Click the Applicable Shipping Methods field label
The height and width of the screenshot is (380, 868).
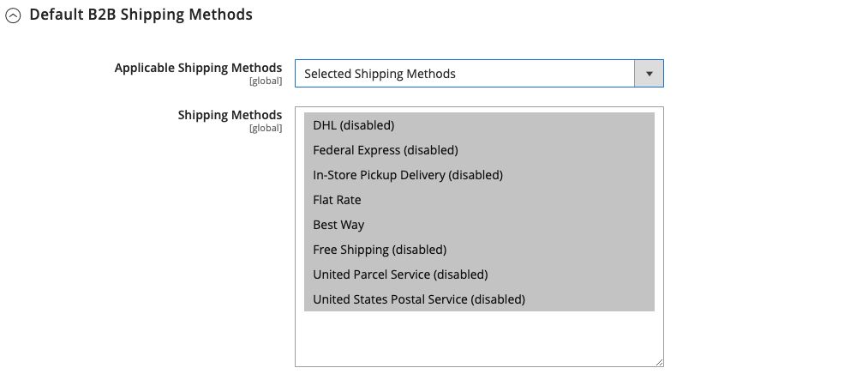pos(198,68)
